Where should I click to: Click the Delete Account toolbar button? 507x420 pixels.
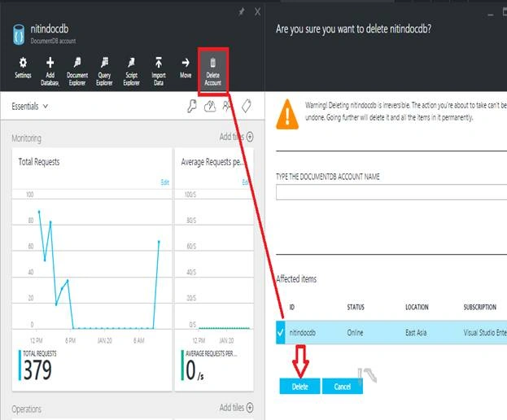pos(213,72)
